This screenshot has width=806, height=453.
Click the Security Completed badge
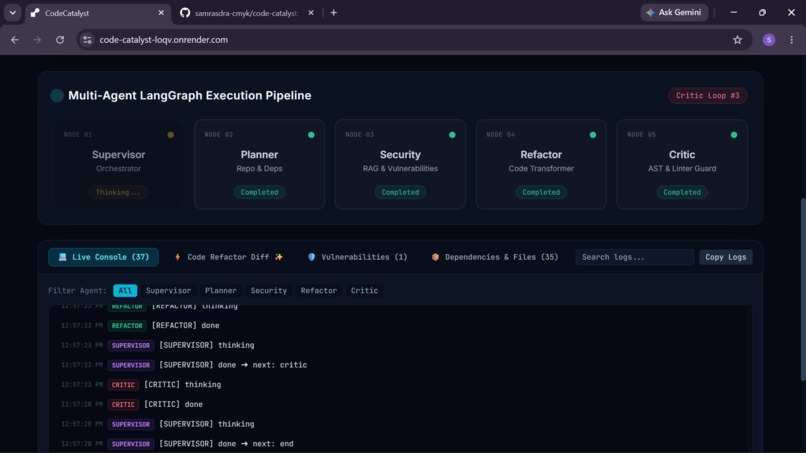click(x=400, y=192)
